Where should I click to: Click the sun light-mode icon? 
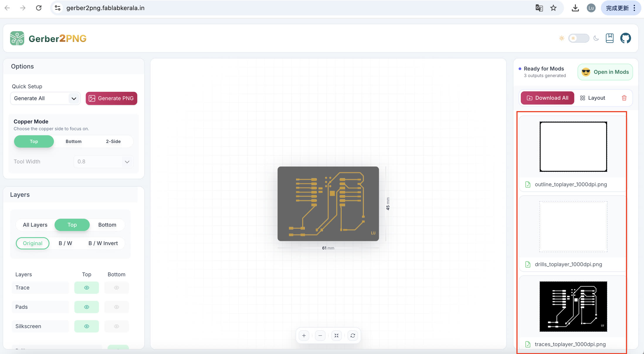[562, 38]
